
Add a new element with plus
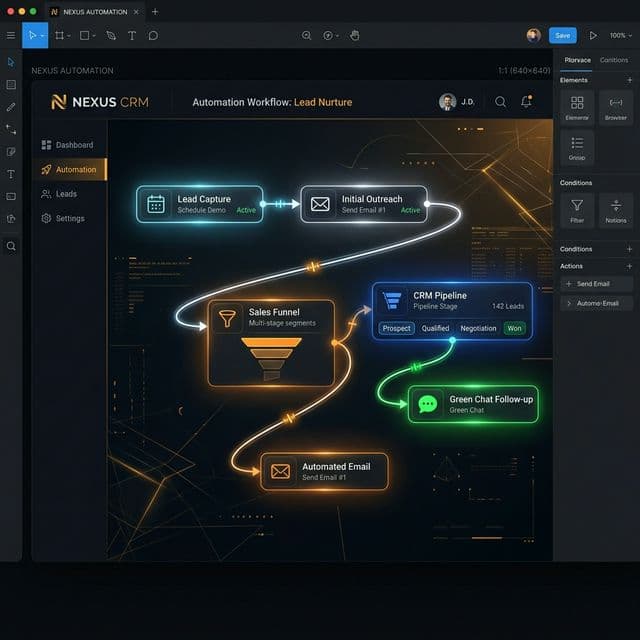coord(629,80)
